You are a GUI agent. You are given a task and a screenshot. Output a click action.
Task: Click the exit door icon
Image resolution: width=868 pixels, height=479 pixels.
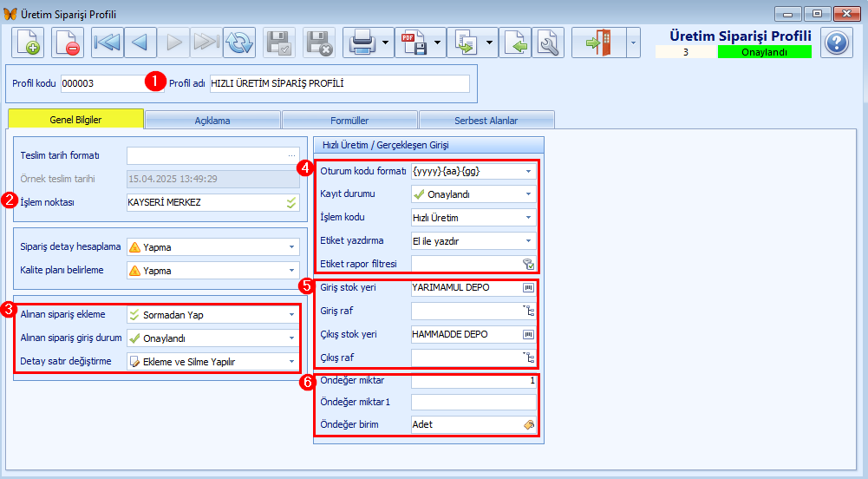598,43
